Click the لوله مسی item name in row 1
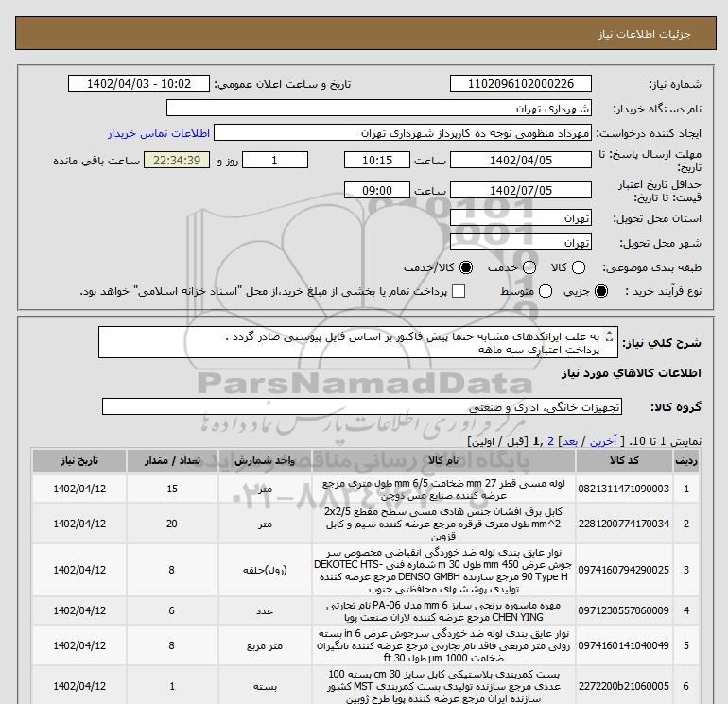The width and height of the screenshot is (728, 704). [443, 489]
